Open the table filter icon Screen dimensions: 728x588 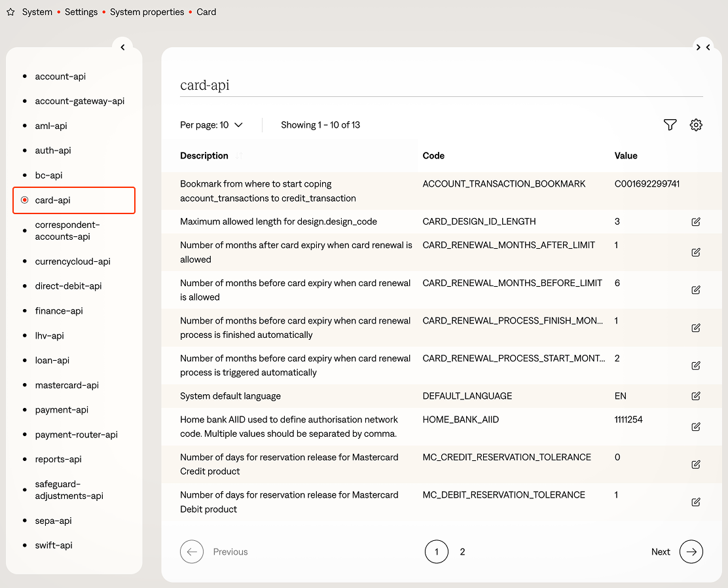coord(670,125)
